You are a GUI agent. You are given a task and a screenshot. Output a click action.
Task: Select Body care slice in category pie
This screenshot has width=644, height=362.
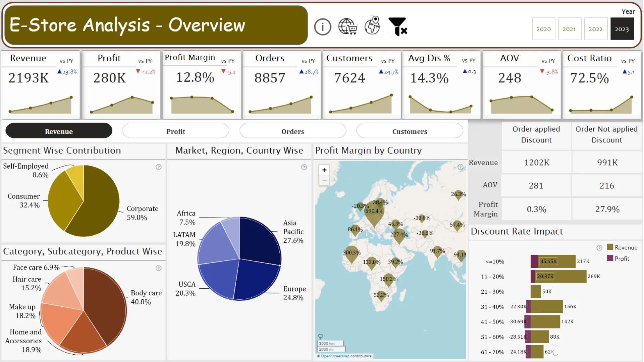coord(104,305)
